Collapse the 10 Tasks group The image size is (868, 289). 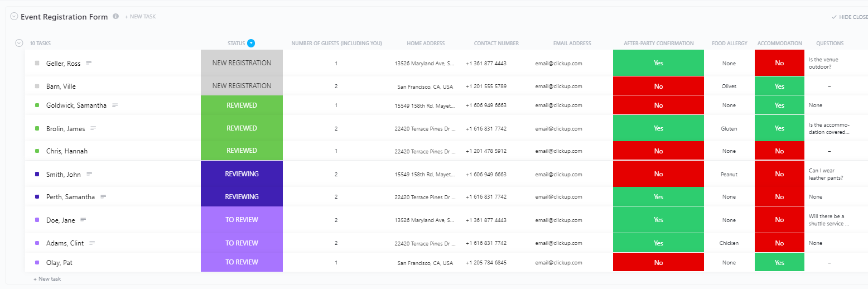[19, 43]
